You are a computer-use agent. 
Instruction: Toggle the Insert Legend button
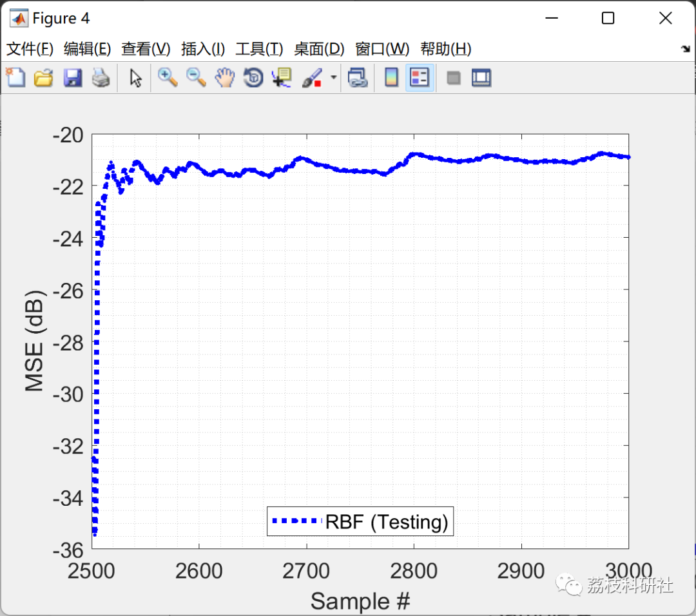point(420,78)
